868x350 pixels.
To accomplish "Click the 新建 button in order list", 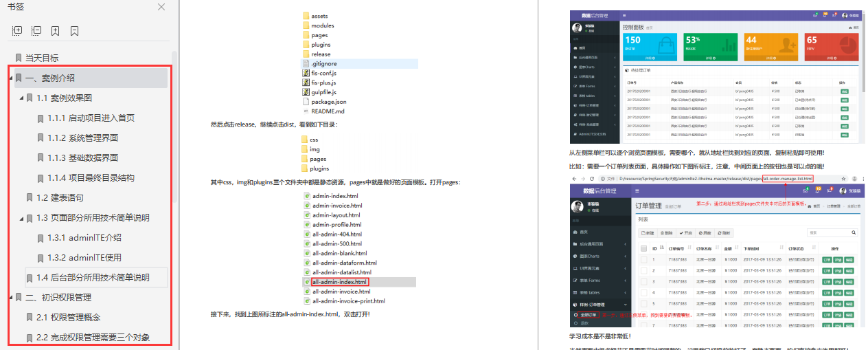I will [646, 233].
